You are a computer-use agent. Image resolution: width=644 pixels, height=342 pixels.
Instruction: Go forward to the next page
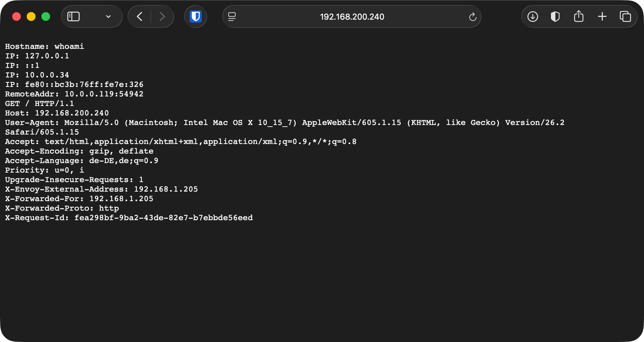[162, 16]
